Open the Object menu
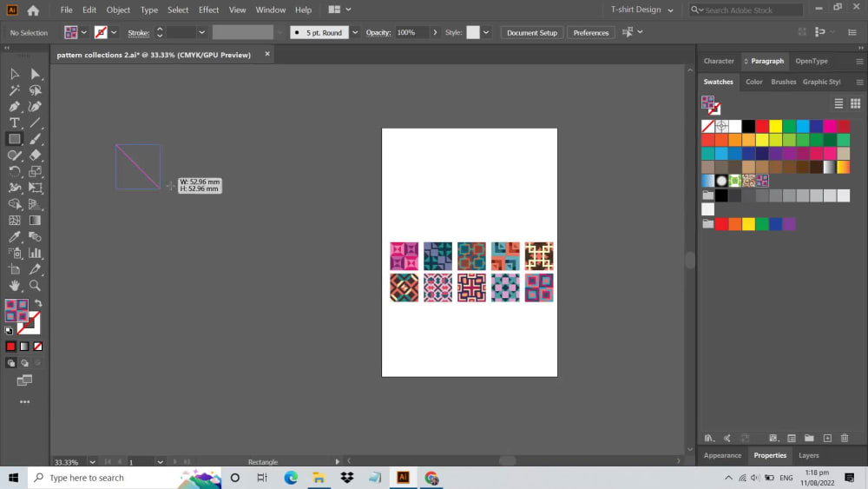The height and width of the screenshot is (489, 868). point(118,10)
